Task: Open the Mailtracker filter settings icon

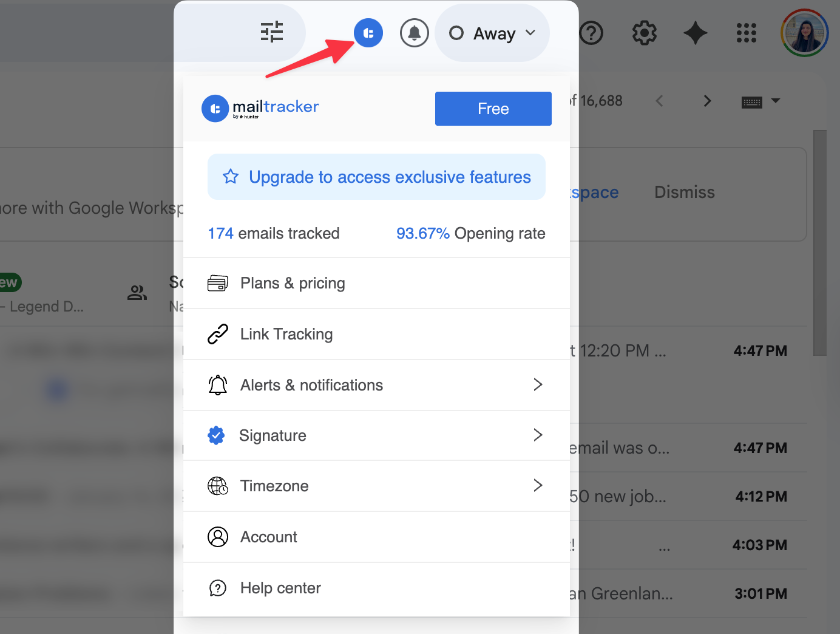Action: [x=271, y=33]
